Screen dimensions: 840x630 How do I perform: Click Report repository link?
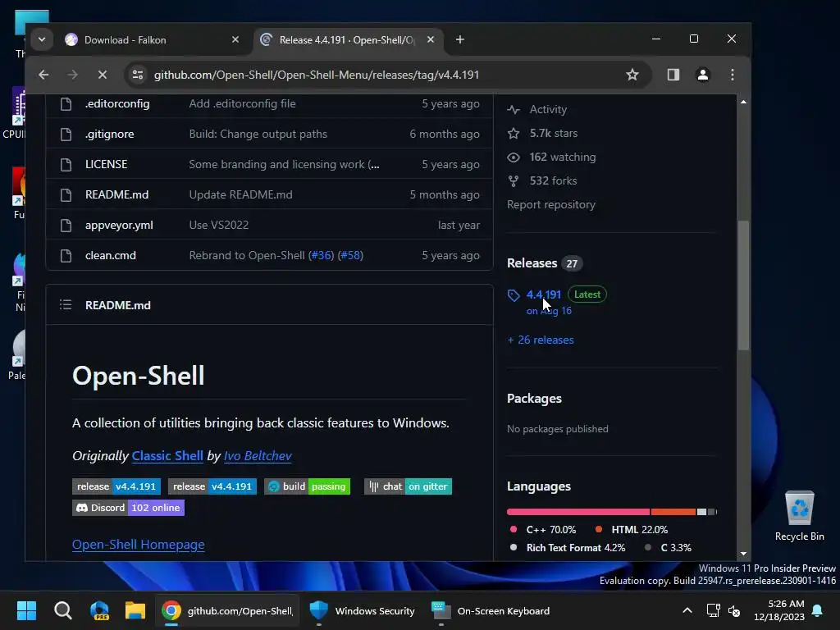point(551,204)
